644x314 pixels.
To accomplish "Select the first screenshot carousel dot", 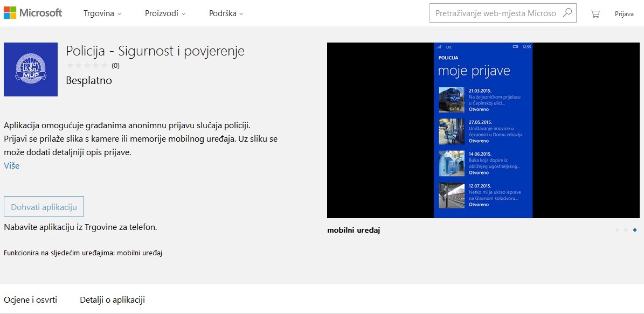I will point(617,230).
